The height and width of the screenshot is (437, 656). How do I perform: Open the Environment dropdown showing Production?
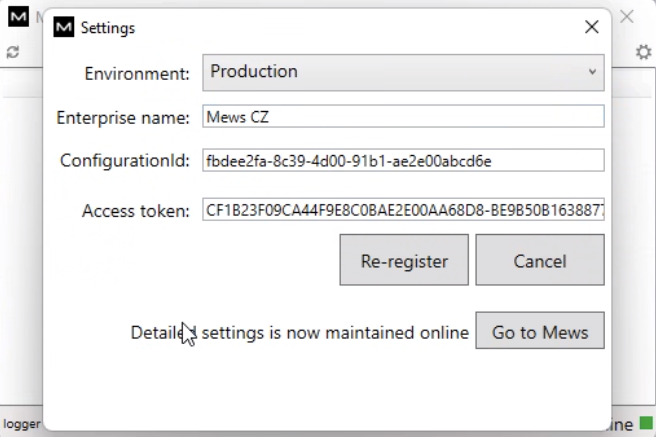[x=403, y=72]
